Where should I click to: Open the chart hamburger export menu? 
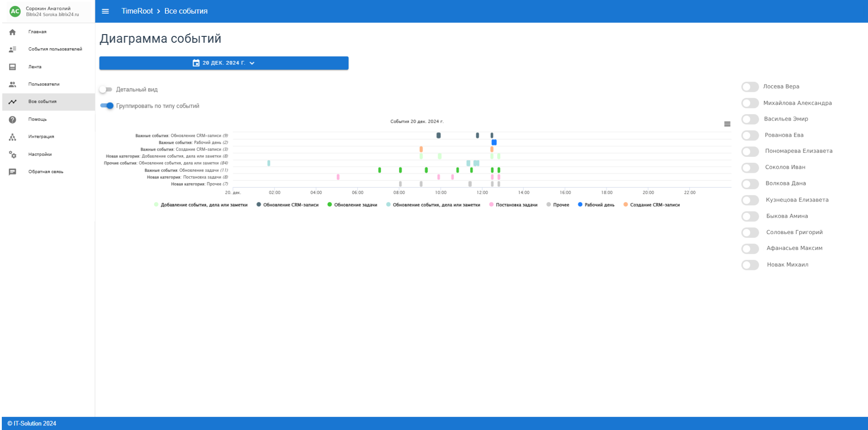pyautogui.click(x=727, y=124)
